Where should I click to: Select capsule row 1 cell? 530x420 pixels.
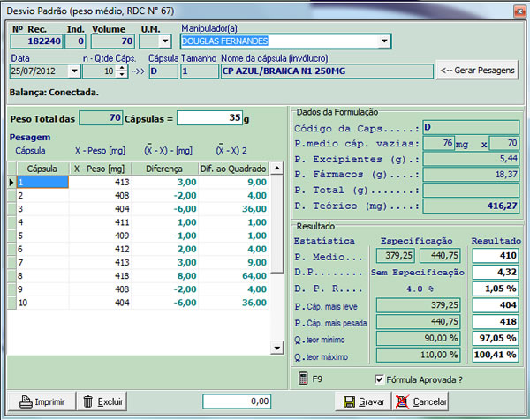click(x=42, y=182)
